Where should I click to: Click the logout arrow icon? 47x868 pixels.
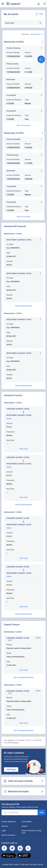coord(44,4)
